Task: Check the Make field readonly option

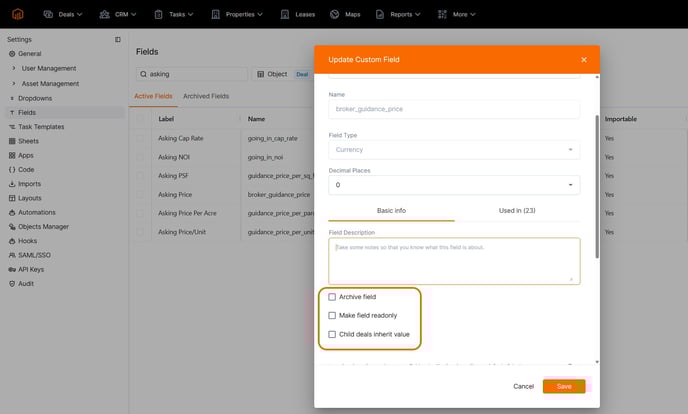Action: tap(333, 315)
